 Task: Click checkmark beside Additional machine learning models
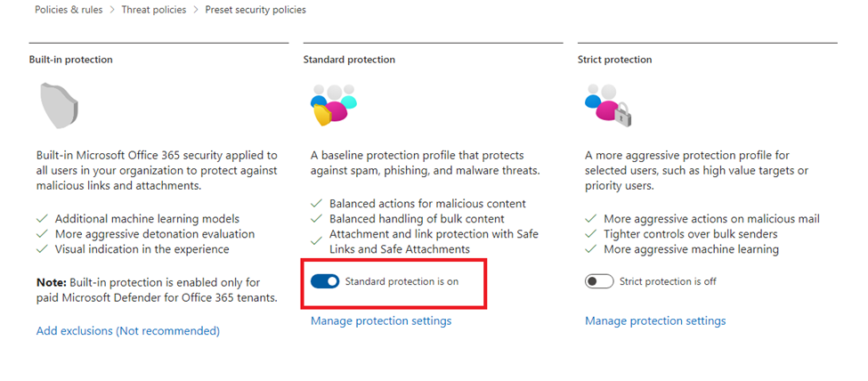click(x=43, y=219)
